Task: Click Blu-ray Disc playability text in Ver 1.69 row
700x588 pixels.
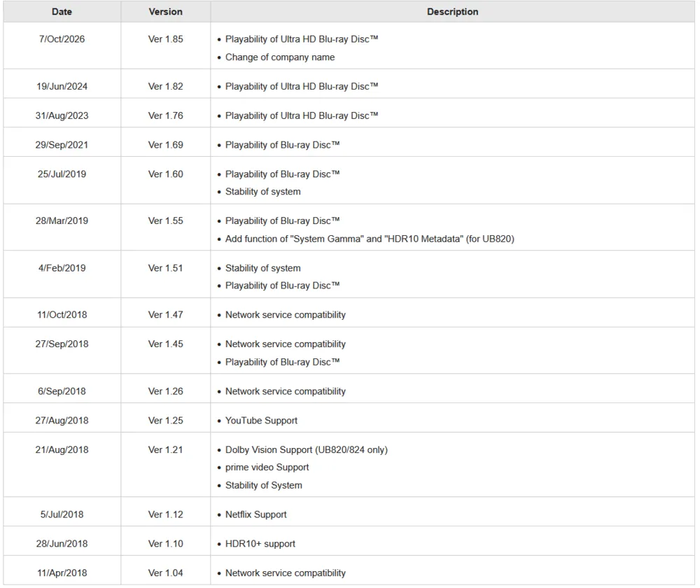Action: click(x=283, y=145)
